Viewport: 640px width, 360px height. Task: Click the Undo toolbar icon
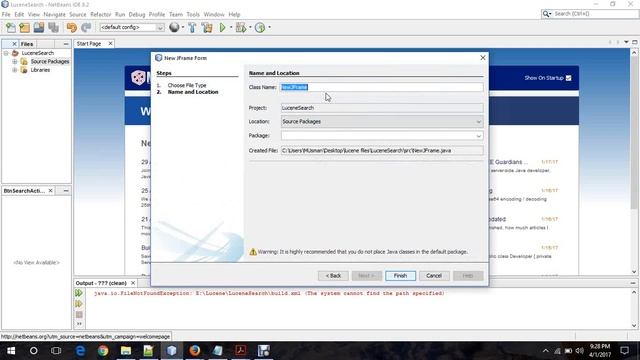pyautogui.click(x=71, y=27)
